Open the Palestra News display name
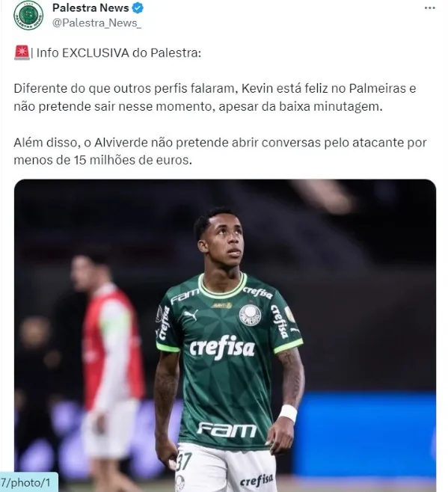Viewport: 448px width, 492px height. click(90, 7)
